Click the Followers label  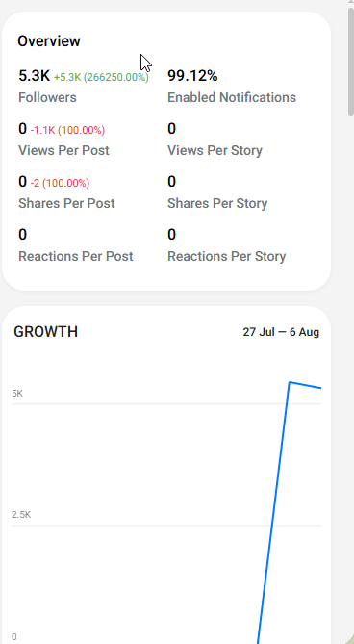[x=47, y=98]
